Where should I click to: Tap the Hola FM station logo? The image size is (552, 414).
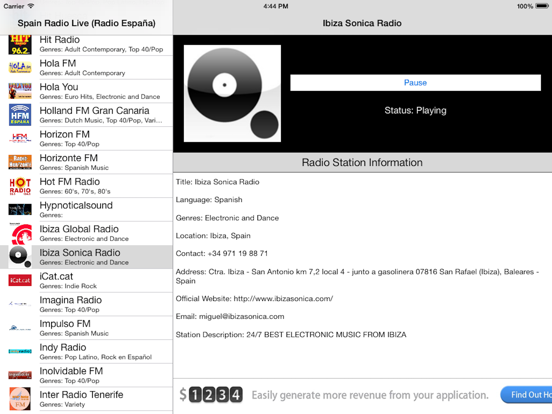tap(20, 67)
